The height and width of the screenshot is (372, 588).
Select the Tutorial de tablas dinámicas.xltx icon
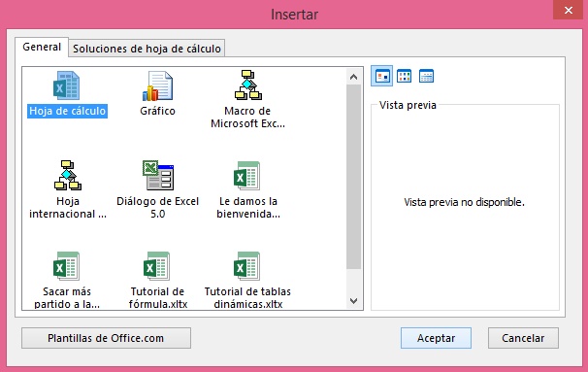[246, 266]
